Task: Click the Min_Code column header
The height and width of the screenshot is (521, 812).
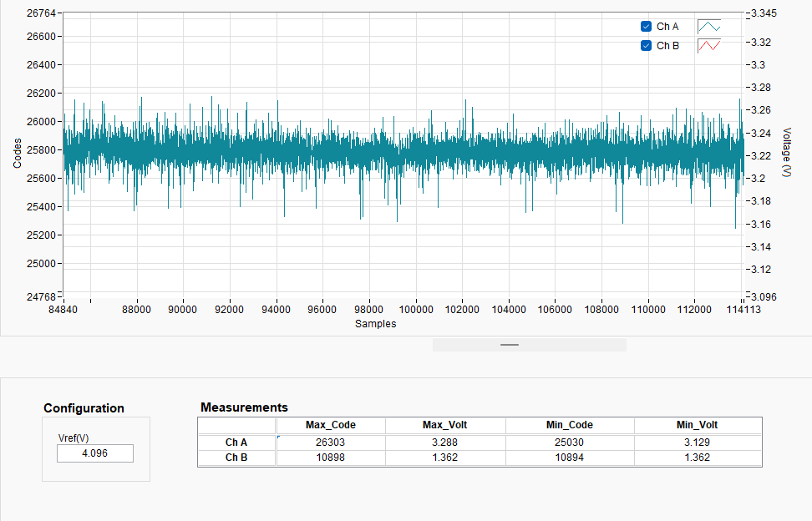Action: point(569,425)
